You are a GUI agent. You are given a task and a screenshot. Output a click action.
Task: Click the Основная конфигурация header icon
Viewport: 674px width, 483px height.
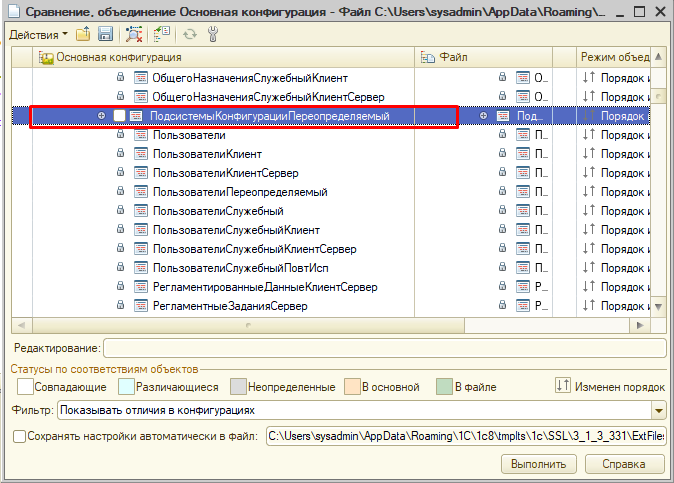pyautogui.click(x=46, y=58)
